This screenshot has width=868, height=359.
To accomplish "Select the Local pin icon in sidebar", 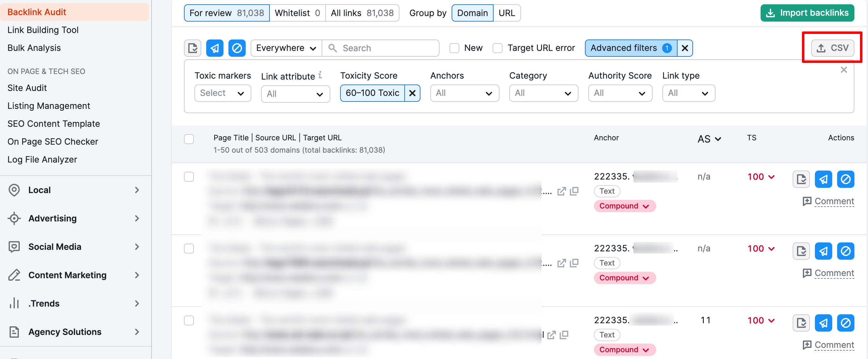I will 14,190.
